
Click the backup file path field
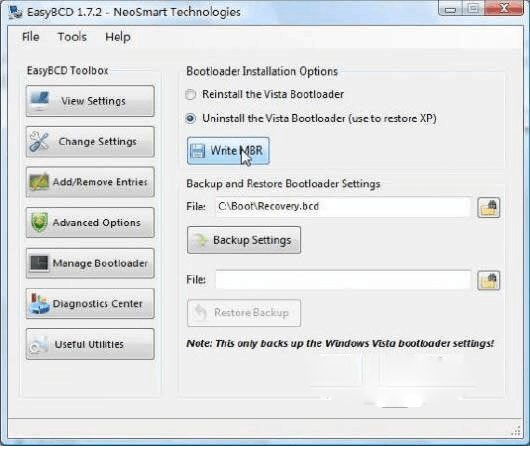pos(343,207)
